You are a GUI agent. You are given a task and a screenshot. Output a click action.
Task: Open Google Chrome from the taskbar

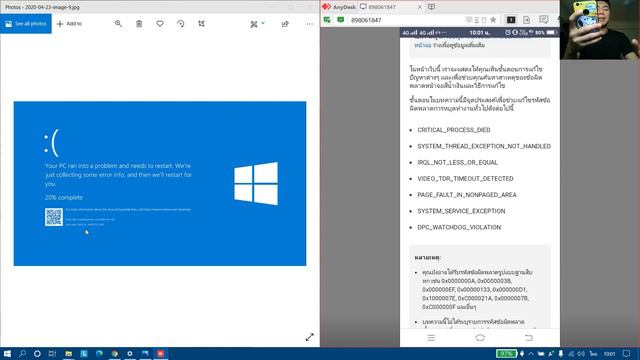(x=115, y=353)
